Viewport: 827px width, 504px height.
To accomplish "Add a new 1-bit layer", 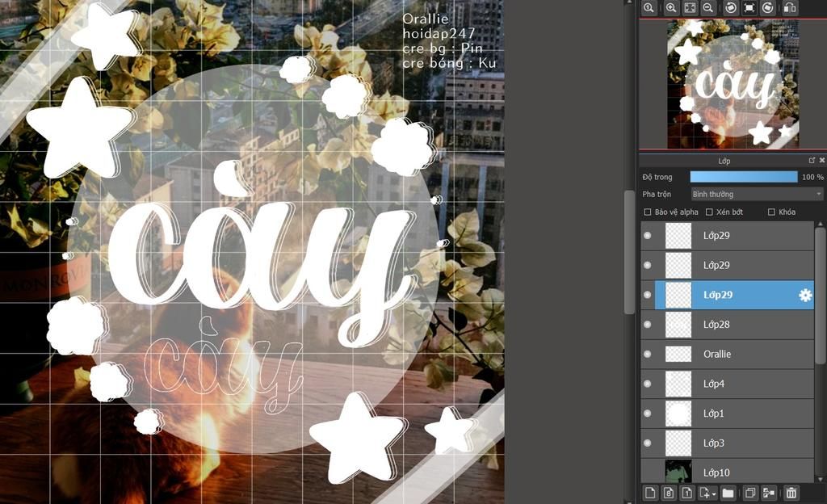I will click(x=686, y=493).
